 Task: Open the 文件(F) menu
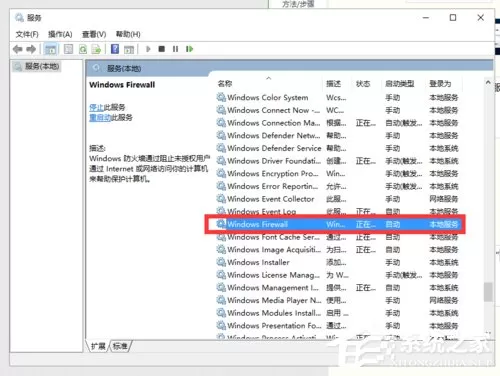(x=27, y=34)
